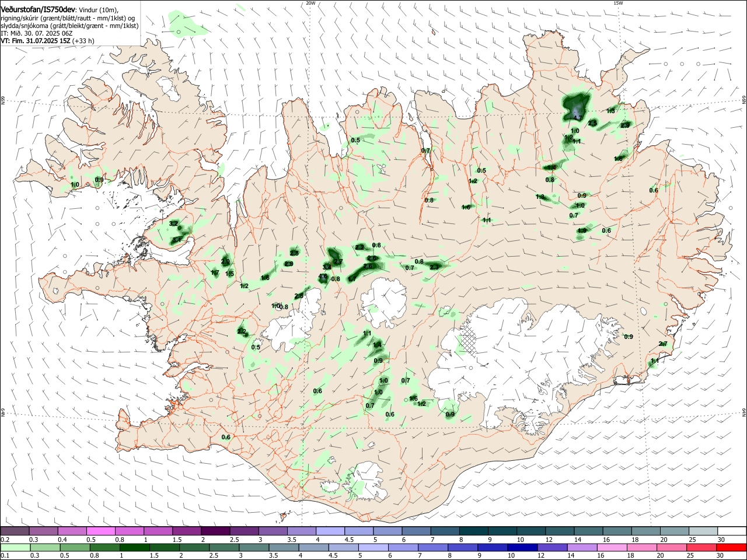747x560 pixels.
Task: Click the 1.5 precipitation value
Action: 230,274
